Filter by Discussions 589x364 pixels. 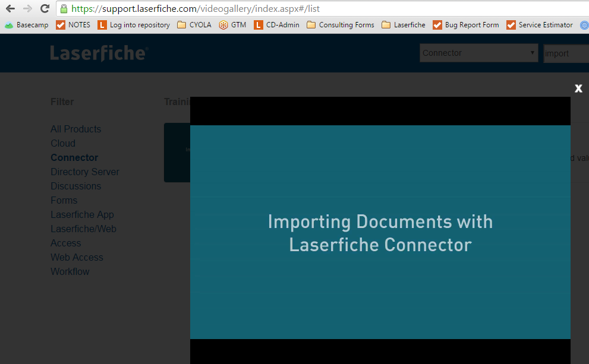tap(76, 186)
